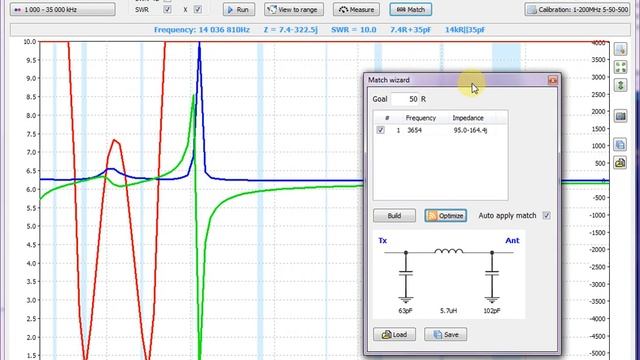This screenshot has width=640, height=360.
Task: Open Calibration: 1-200MHz 5-50-500 settings
Action: pyautogui.click(x=578, y=9)
